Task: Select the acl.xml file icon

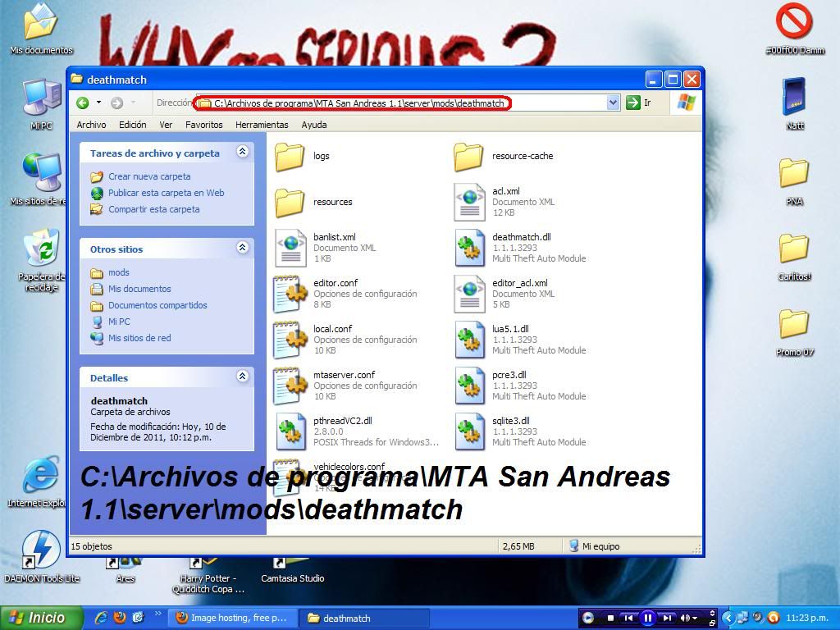Action: [469, 202]
